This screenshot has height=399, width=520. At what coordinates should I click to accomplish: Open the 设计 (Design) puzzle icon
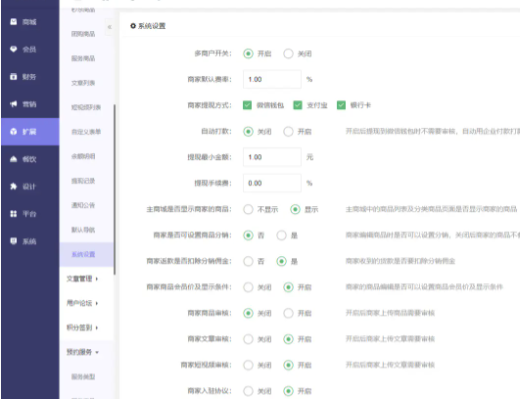pyautogui.click(x=13, y=186)
